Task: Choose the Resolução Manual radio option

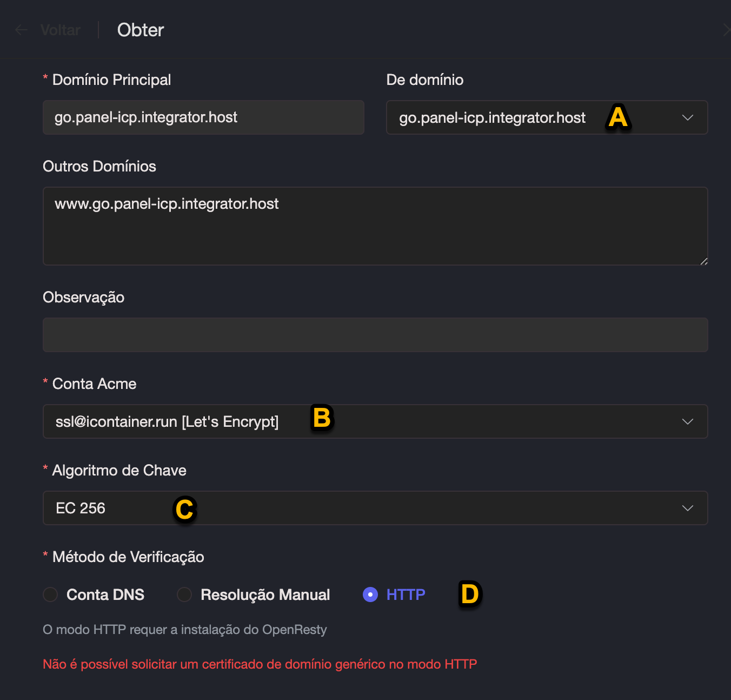Action: click(184, 595)
